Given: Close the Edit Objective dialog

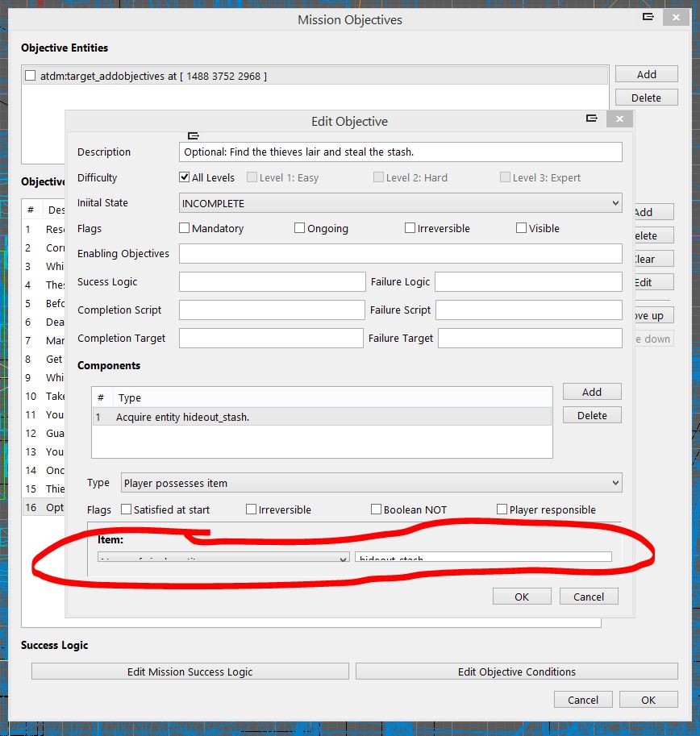Looking at the screenshot, I should click(619, 119).
